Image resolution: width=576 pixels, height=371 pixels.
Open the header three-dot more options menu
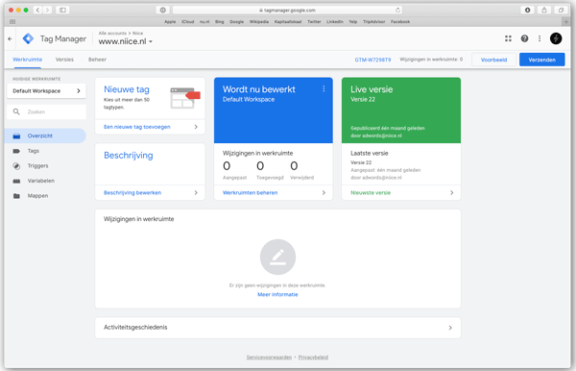tap(539, 38)
